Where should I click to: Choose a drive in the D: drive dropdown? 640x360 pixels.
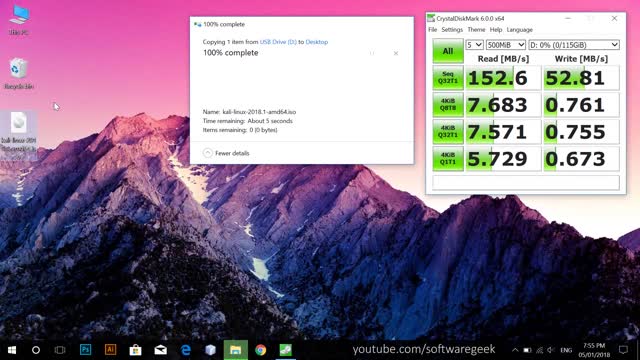click(x=573, y=45)
